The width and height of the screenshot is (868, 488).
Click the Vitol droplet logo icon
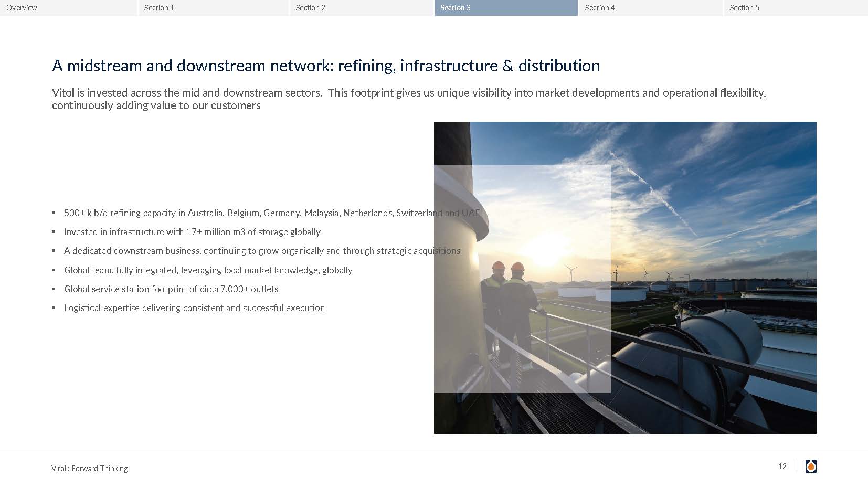(811, 466)
